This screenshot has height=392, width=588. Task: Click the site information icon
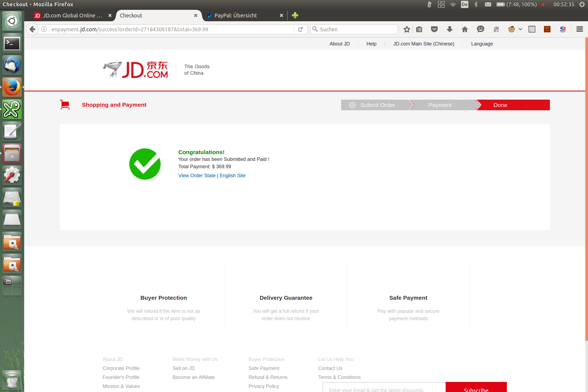point(44,29)
